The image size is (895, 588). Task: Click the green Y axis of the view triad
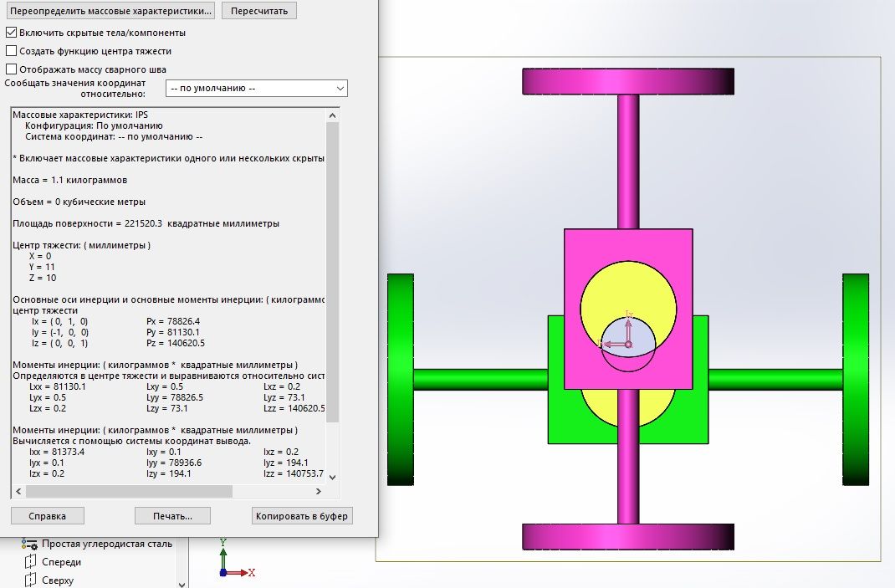point(222,556)
